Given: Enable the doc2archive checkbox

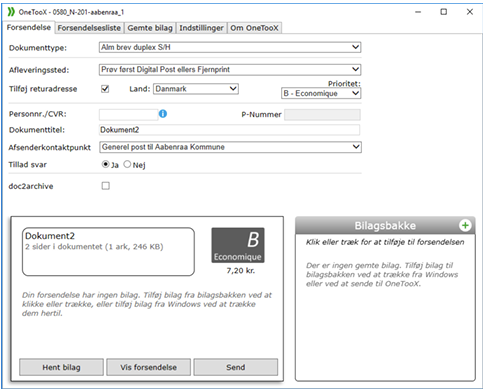Looking at the screenshot, I should tap(106, 186).
